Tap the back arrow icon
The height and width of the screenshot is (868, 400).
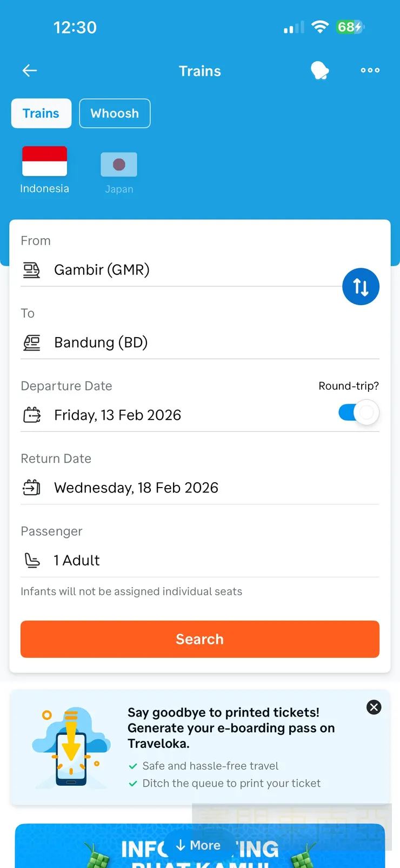(x=30, y=70)
